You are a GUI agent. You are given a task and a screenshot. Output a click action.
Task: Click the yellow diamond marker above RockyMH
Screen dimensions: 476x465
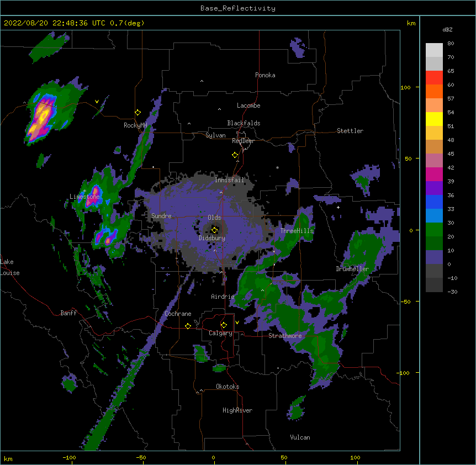(138, 113)
